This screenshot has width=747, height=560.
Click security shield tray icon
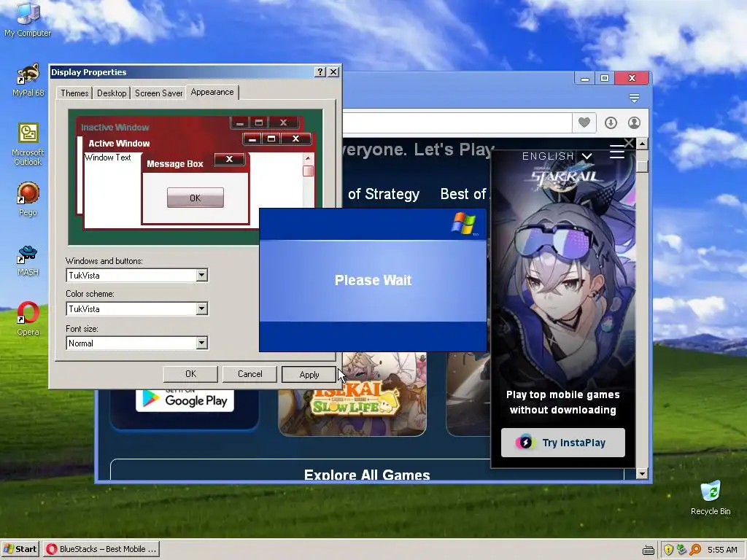668,550
